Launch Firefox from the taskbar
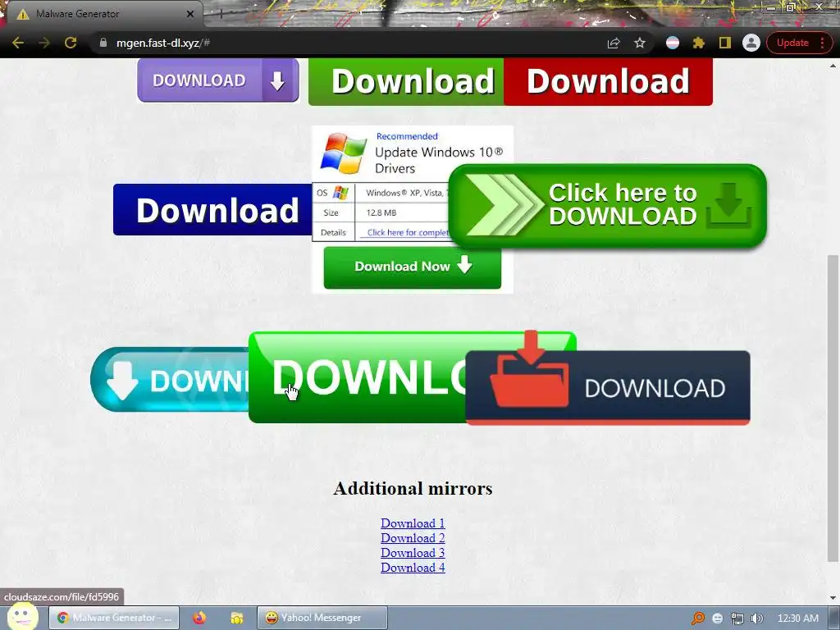Image resolution: width=840 pixels, height=630 pixels. [200, 618]
